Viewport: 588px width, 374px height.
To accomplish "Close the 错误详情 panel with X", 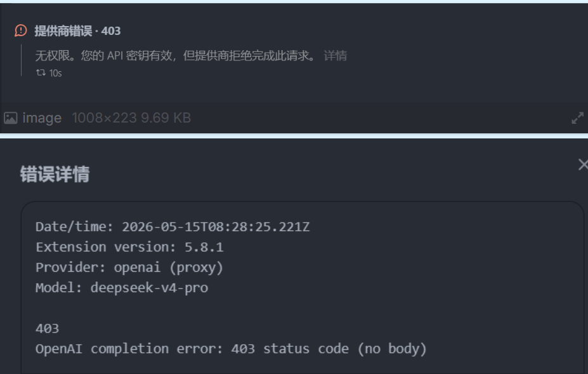I will pos(583,164).
